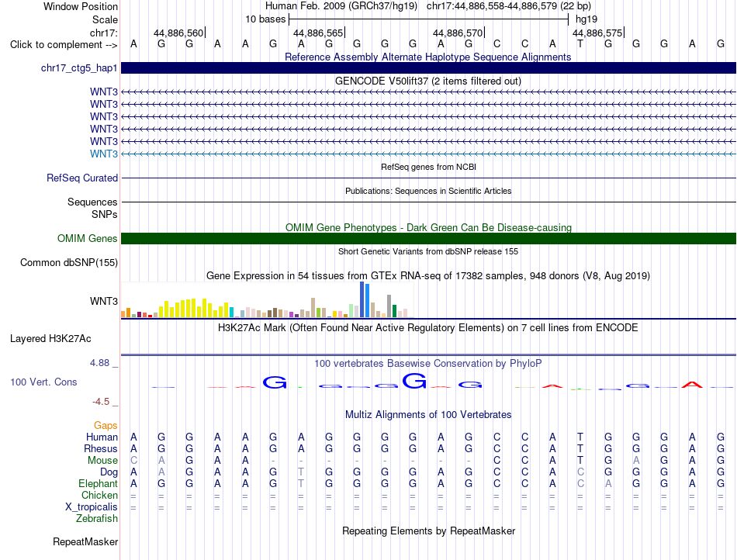This screenshot has width=737, height=560.
Task: Click the dark green OMIM Genes bar
Action: coord(428,239)
